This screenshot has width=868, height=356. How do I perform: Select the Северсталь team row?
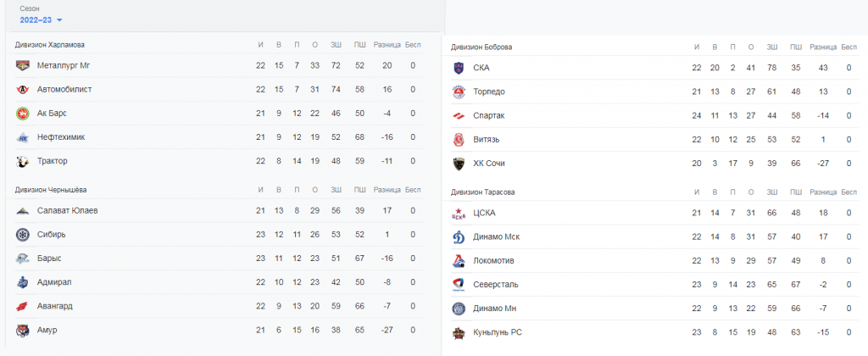point(654,285)
